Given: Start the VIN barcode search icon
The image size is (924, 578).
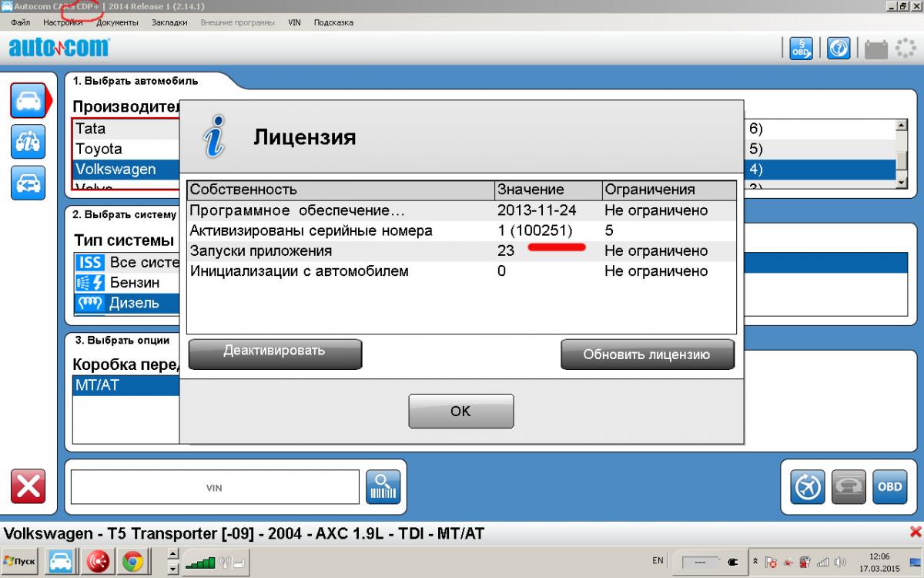Looking at the screenshot, I should 383,486.
